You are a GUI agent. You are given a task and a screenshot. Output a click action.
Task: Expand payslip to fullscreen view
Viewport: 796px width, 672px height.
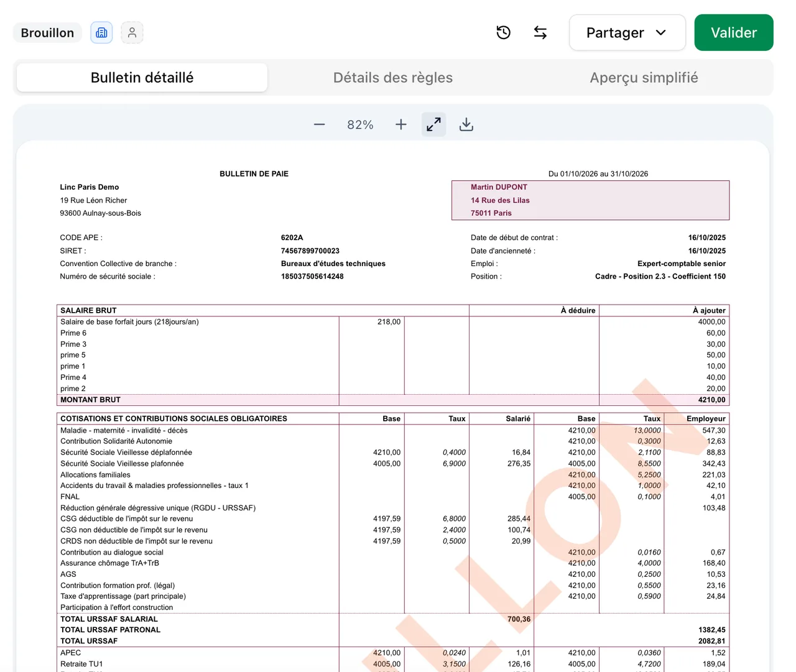click(x=433, y=124)
